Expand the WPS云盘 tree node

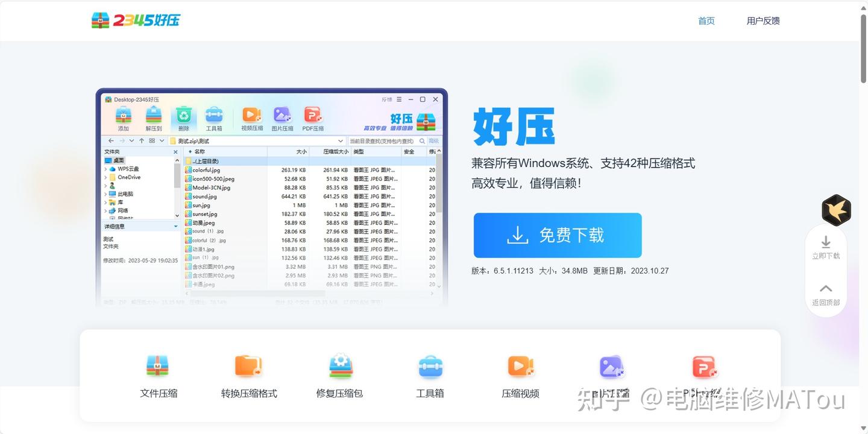[105, 169]
